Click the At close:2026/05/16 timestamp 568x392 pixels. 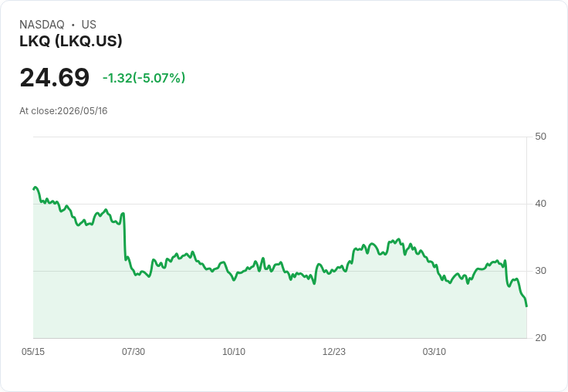[x=63, y=111]
